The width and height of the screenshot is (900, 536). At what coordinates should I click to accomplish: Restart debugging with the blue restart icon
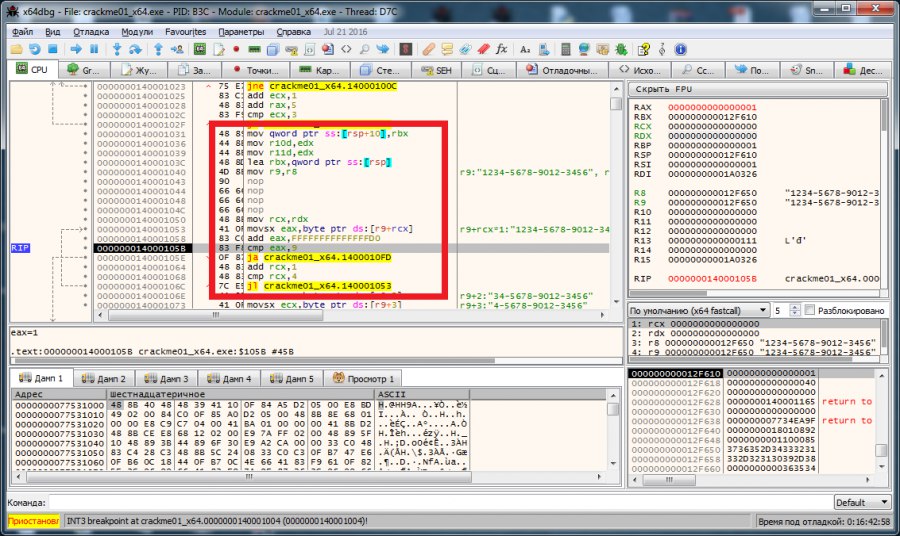34,49
